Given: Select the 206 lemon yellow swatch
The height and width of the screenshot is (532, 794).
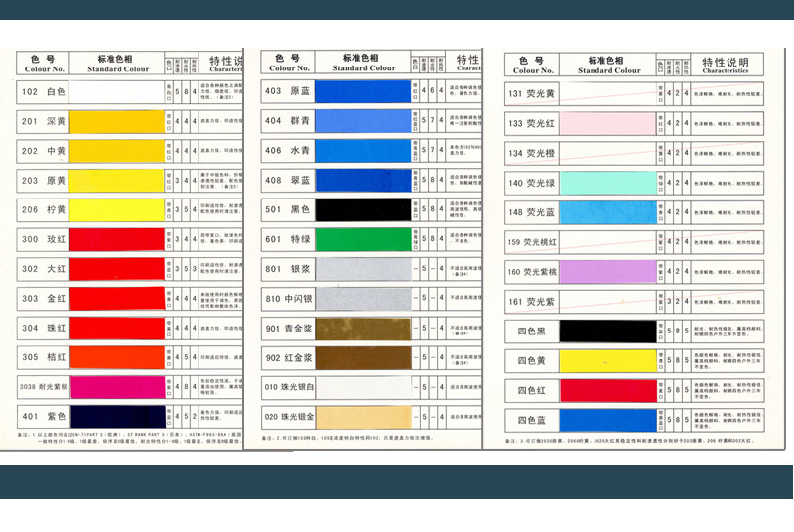Looking at the screenshot, I should 117,210.
